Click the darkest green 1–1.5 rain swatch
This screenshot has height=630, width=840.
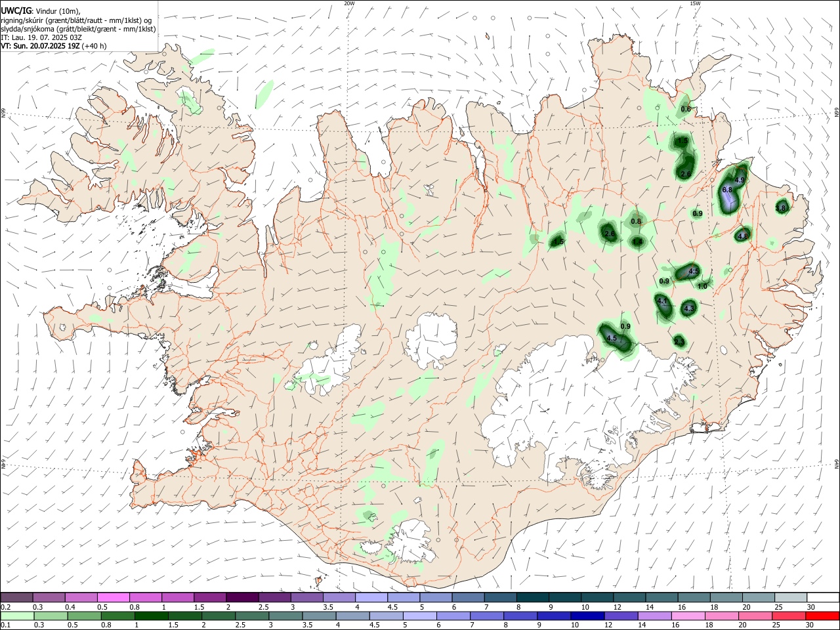152,616
